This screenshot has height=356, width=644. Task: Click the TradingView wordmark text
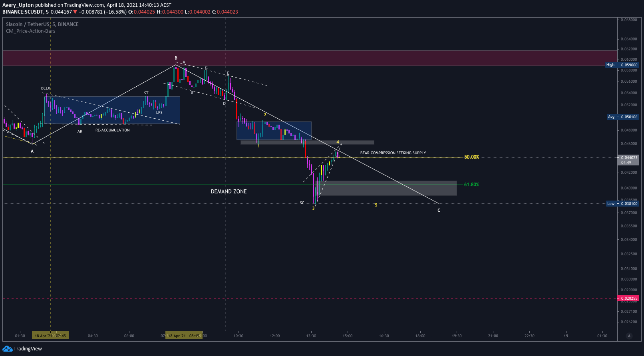[x=28, y=349]
